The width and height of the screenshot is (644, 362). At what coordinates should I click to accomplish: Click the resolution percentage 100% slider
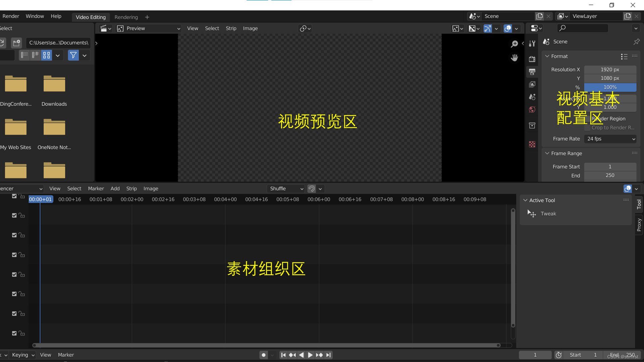610,87
